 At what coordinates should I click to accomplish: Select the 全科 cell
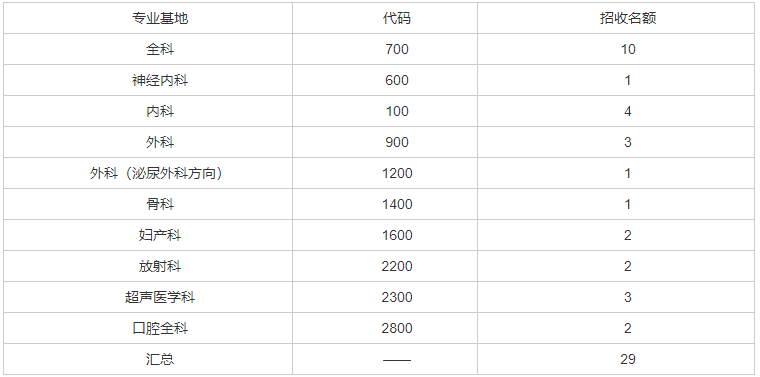160,49
